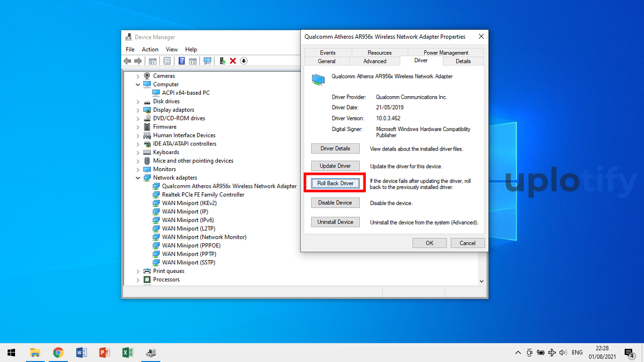This screenshot has height=362, width=644.
Task: Expand the Display adaptors category
Action: [138, 110]
